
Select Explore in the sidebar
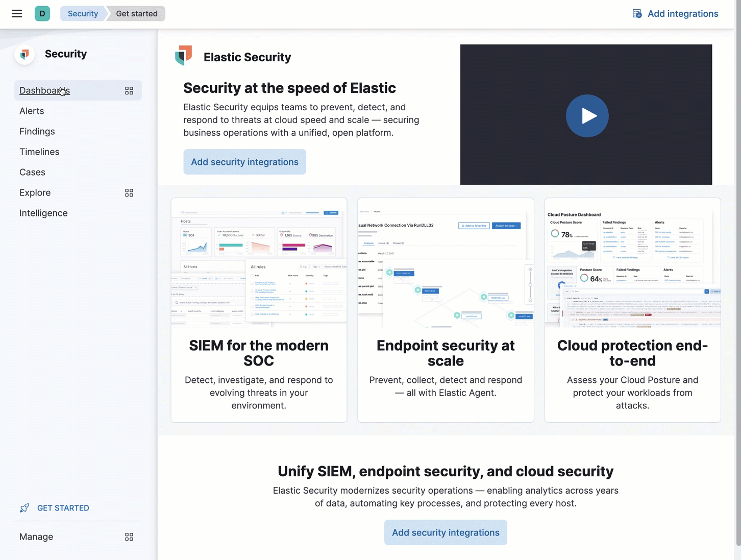pyautogui.click(x=35, y=192)
